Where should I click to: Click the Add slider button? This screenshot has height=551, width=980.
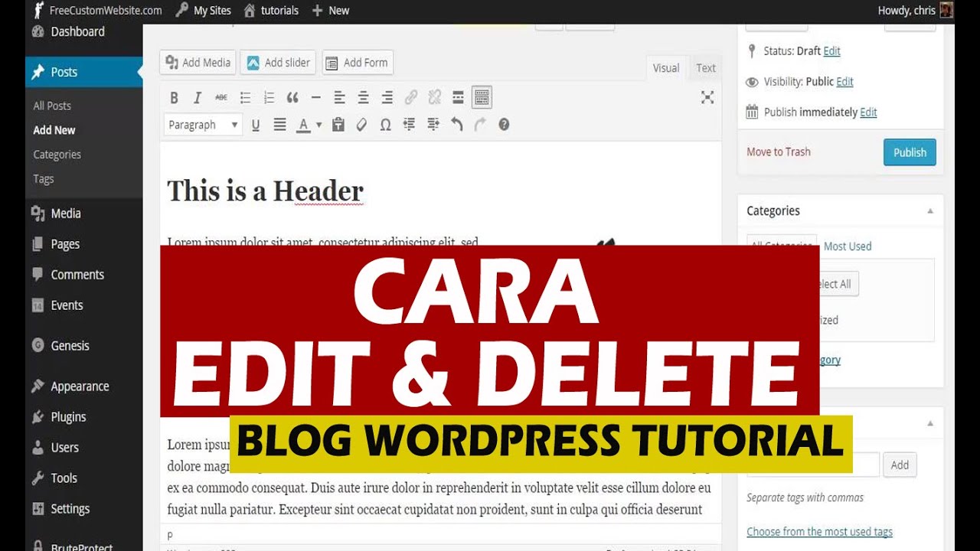pyautogui.click(x=278, y=63)
